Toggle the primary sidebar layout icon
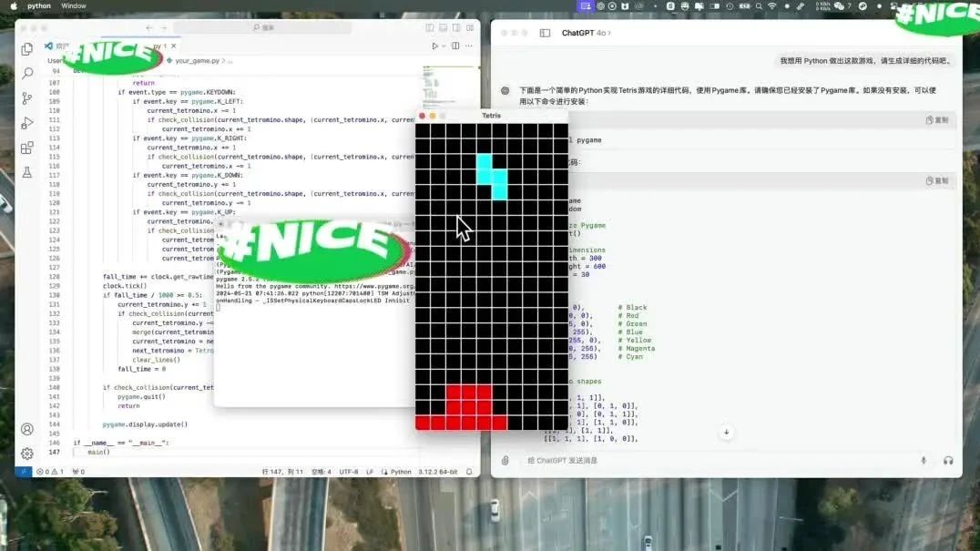This screenshot has height=551, width=980. coord(429,27)
